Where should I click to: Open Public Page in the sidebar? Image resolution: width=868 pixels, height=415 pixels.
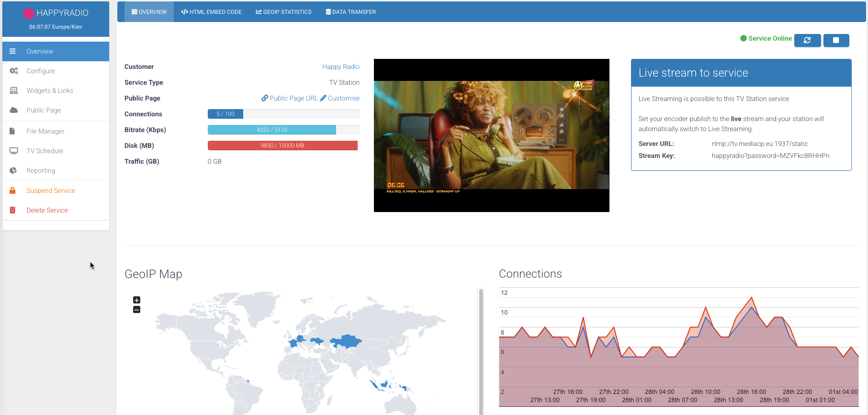coord(56,110)
